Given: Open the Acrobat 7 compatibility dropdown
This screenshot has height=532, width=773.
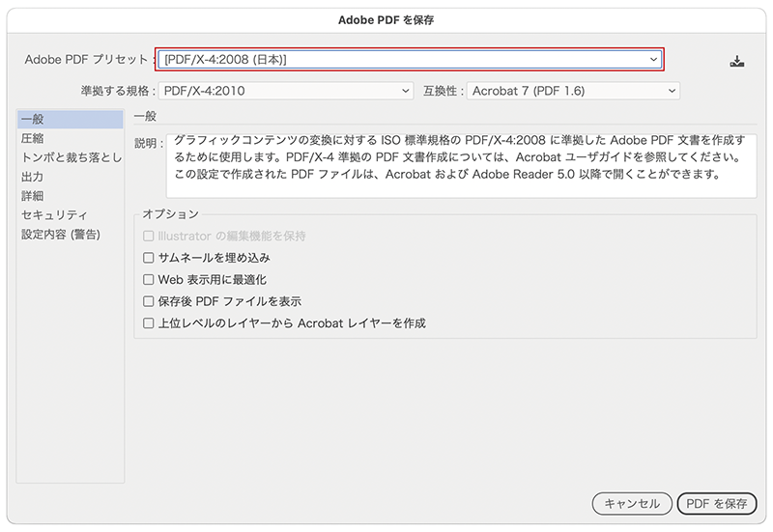Looking at the screenshot, I should point(573,91).
